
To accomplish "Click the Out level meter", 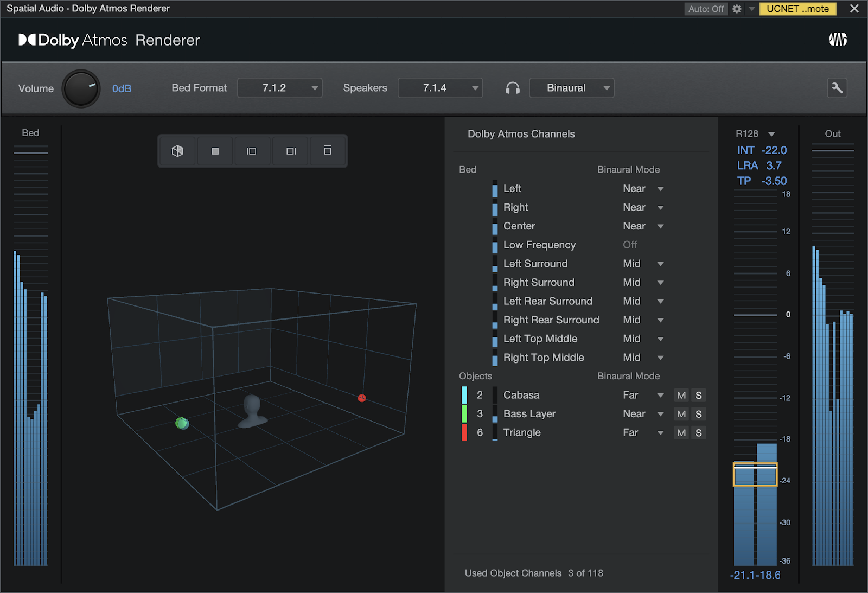I will (833, 355).
